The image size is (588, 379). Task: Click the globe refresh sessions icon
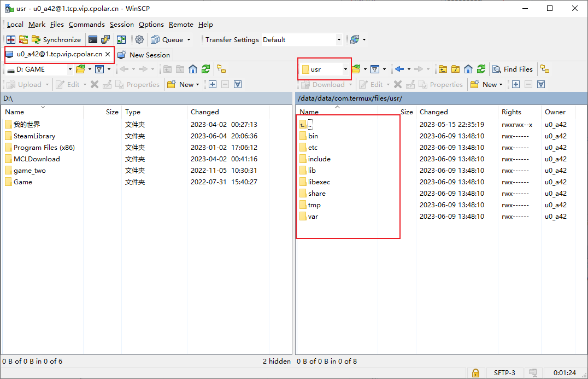355,39
